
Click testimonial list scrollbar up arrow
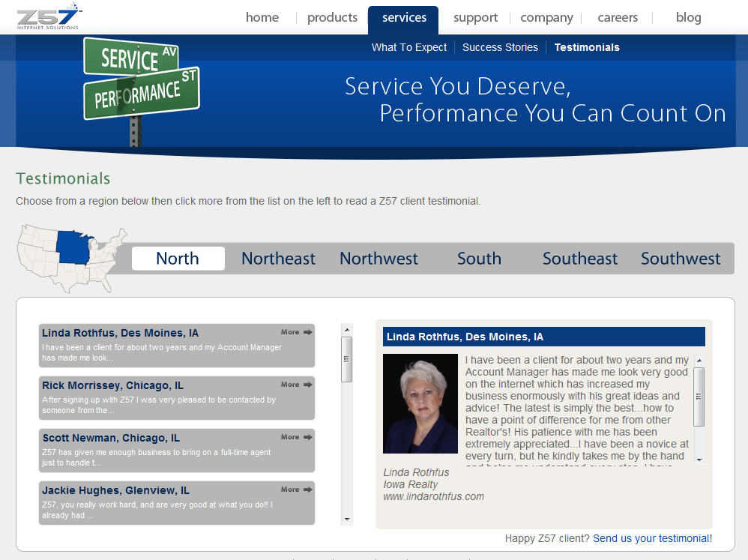347,330
